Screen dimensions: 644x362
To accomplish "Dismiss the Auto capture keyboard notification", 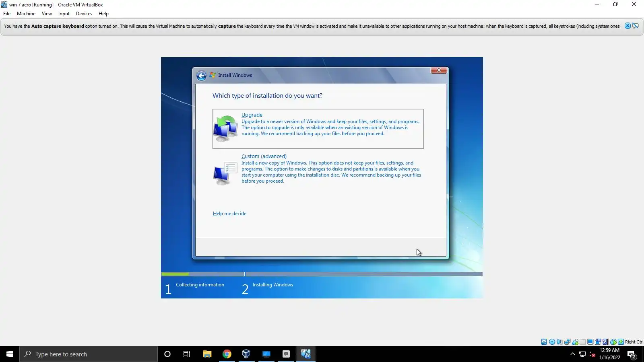I will pos(627,26).
